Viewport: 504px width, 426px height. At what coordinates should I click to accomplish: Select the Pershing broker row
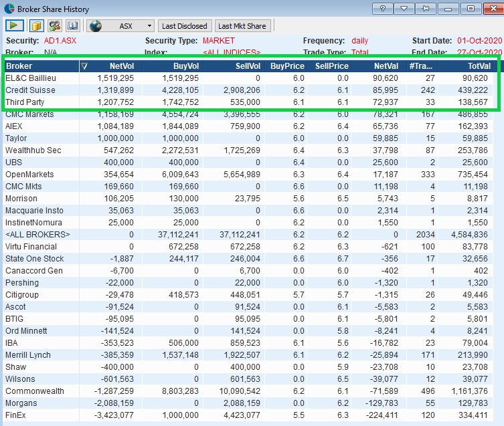248,283
